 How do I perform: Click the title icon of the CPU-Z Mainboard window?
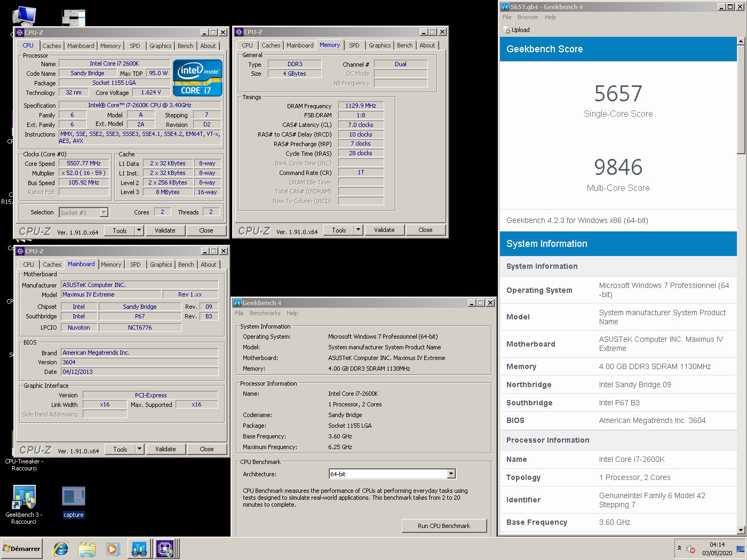pyautogui.click(x=20, y=251)
